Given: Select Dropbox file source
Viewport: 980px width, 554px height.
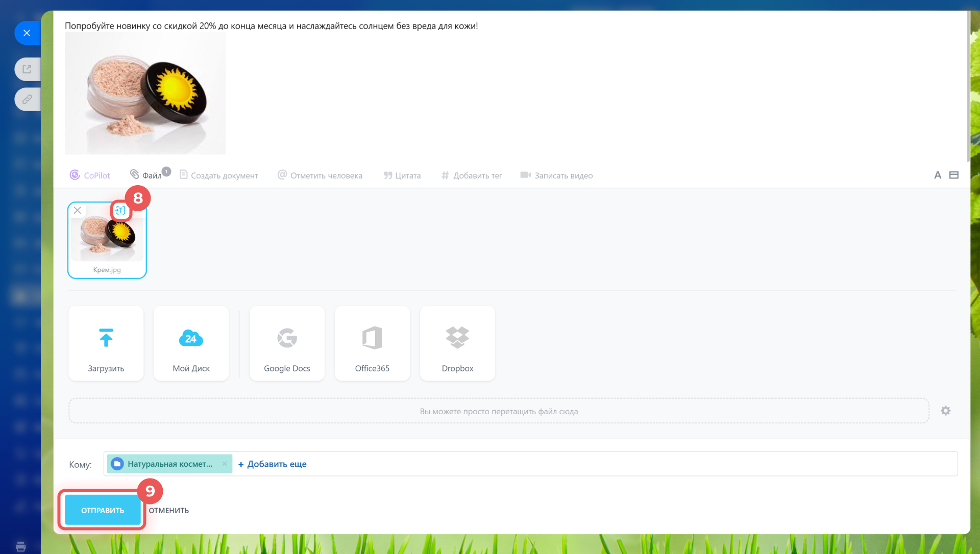Looking at the screenshot, I should (x=457, y=343).
